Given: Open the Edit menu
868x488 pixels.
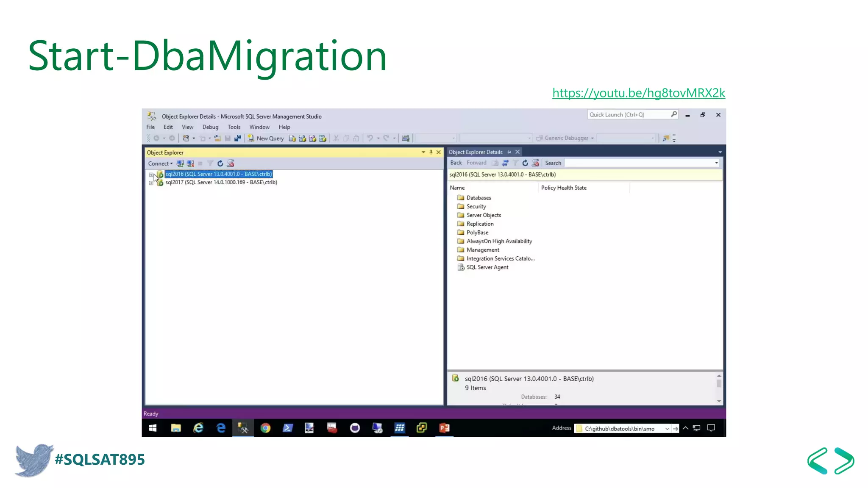Looking at the screenshot, I should click(168, 127).
